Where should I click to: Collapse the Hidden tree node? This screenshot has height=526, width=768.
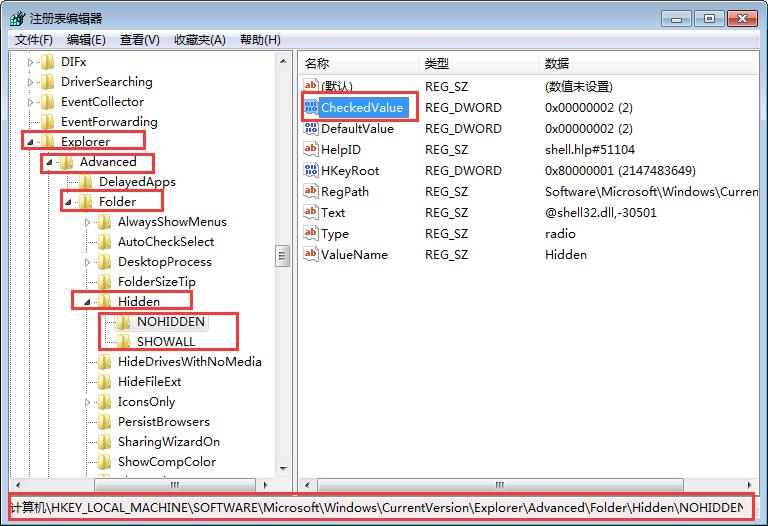point(87,302)
